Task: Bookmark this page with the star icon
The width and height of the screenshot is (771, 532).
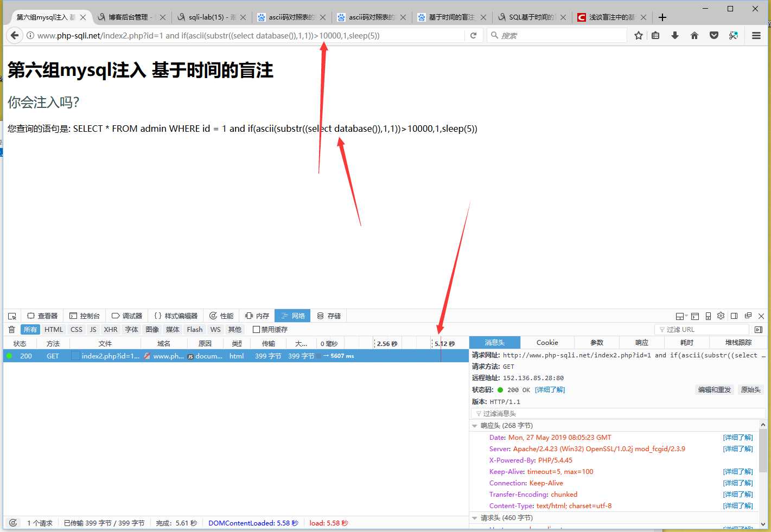Action: (639, 35)
